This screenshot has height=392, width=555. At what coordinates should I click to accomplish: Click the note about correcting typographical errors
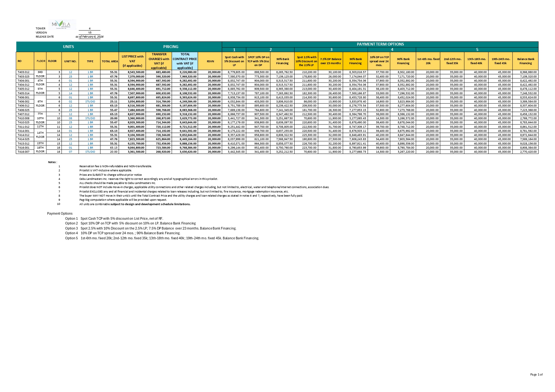[149, 179]
